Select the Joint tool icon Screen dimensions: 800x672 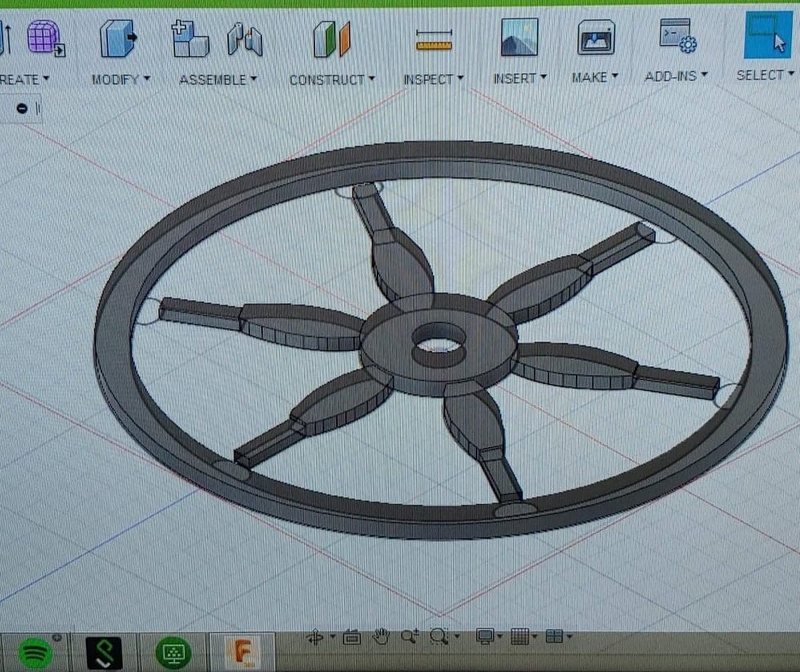pyautogui.click(x=245, y=40)
